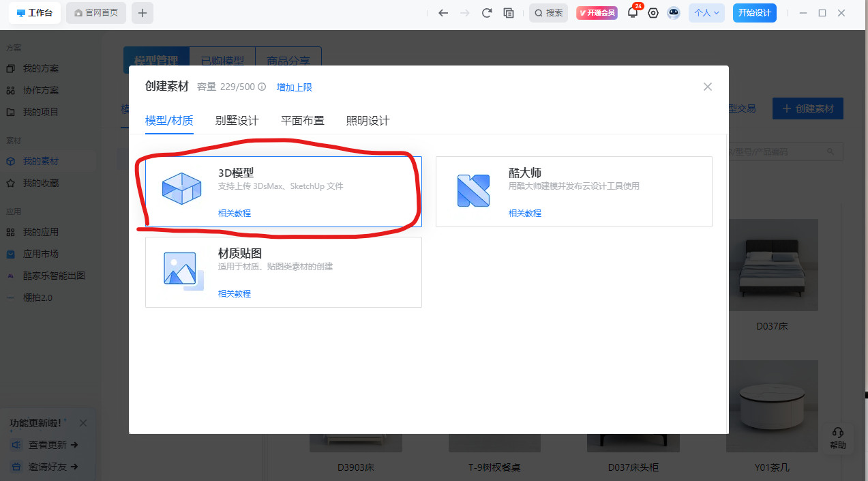The width and height of the screenshot is (868, 481).
Task: Click the cube icon of 3D模型
Action: tap(181, 188)
